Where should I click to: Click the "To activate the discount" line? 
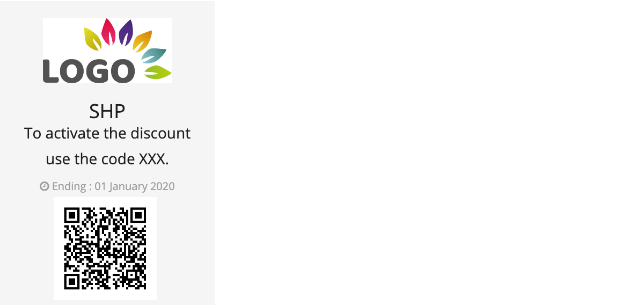[107, 133]
